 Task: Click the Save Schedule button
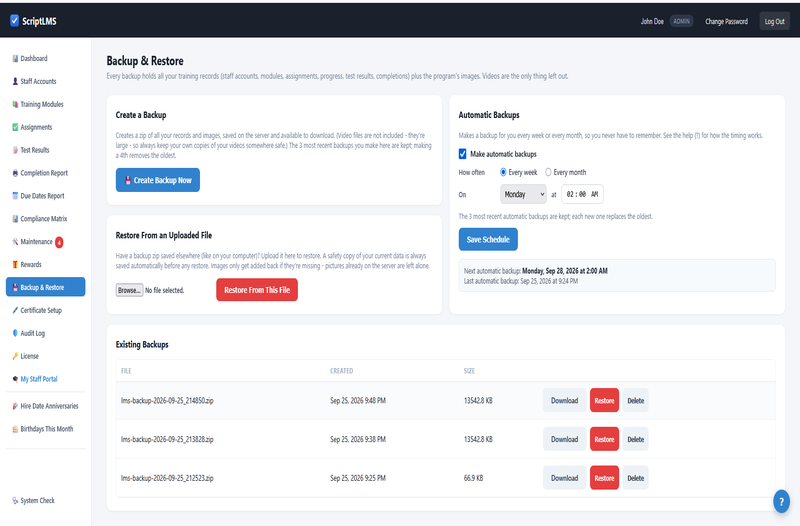point(488,239)
